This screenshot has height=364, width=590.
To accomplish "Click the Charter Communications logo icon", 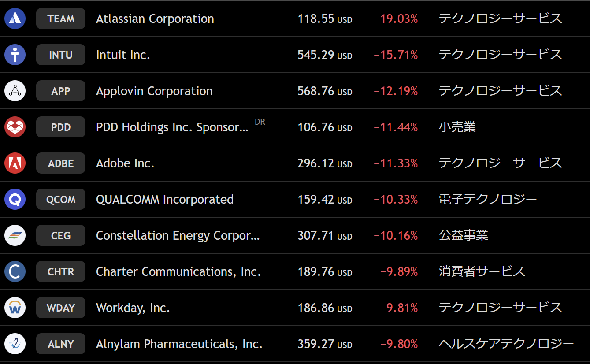I will pos(15,272).
